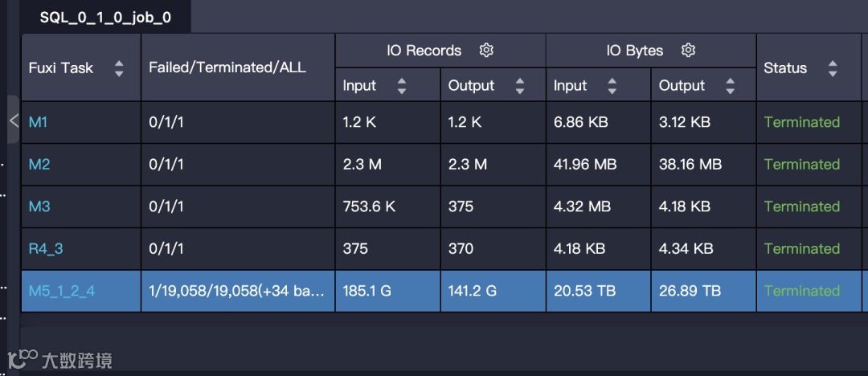Open IO Records settings gear
868x376 pixels.
tap(486, 51)
